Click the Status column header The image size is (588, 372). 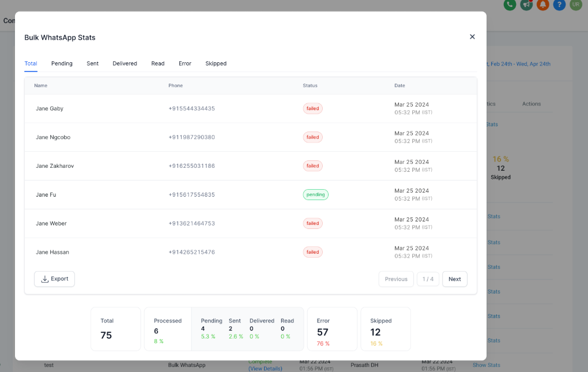[310, 85]
